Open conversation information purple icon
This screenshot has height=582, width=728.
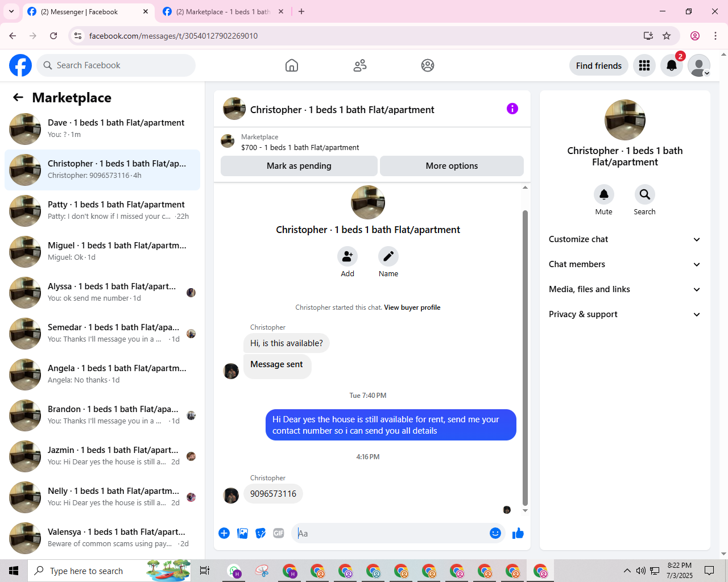(512, 109)
